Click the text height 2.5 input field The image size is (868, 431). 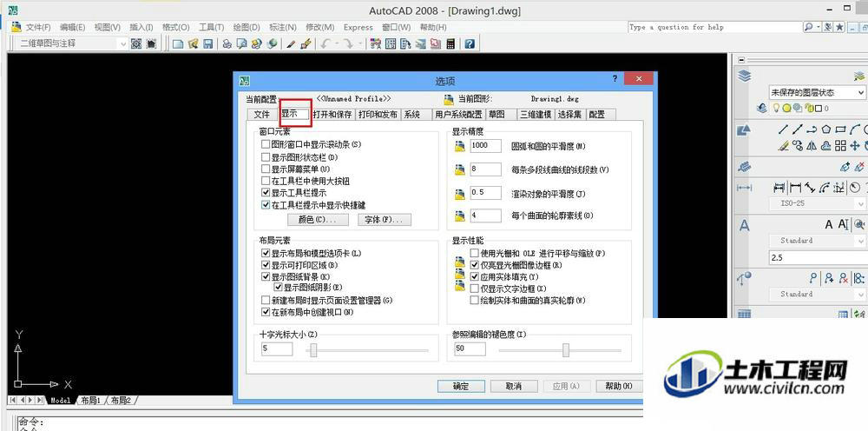[x=819, y=257]
